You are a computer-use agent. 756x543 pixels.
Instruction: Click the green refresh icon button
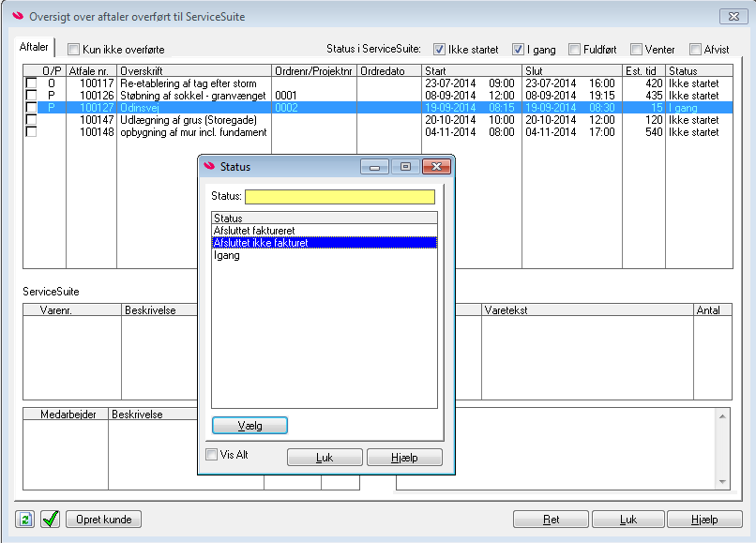click(24, 520)
